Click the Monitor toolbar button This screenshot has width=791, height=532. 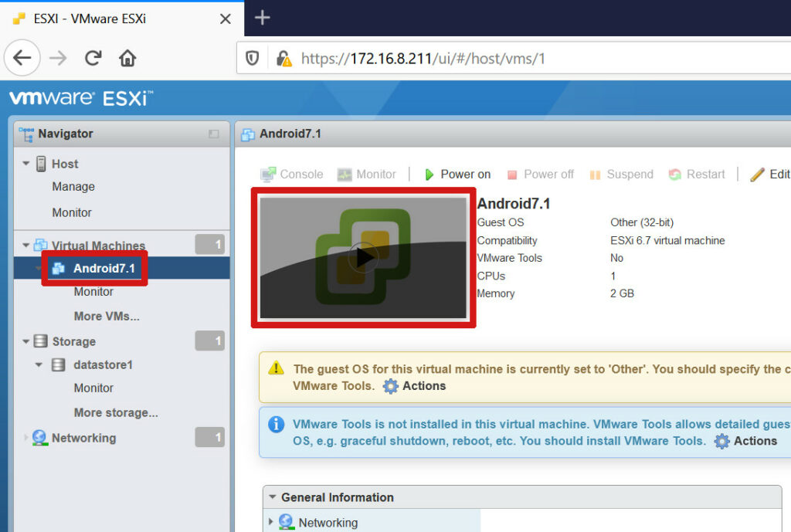367,175
